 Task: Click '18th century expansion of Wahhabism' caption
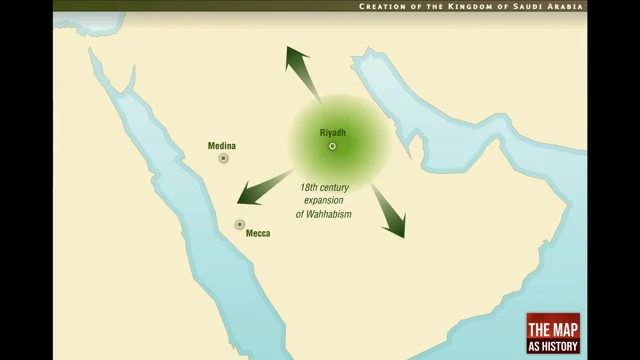324,201
